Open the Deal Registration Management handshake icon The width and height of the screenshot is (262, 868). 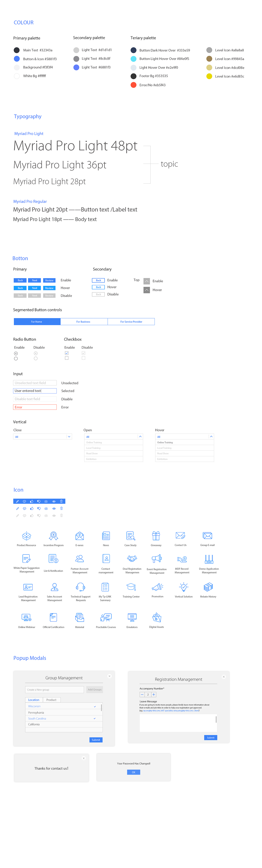[x=132, y=559]
